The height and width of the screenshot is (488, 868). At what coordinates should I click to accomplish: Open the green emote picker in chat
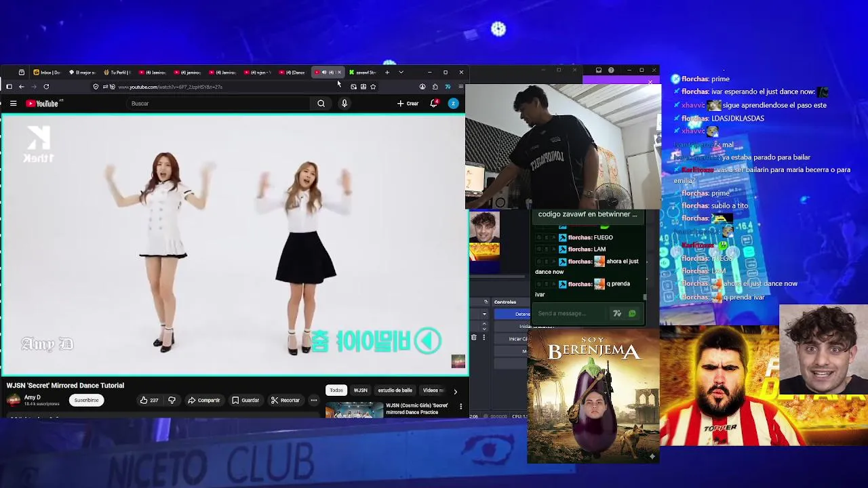point(632,313)
